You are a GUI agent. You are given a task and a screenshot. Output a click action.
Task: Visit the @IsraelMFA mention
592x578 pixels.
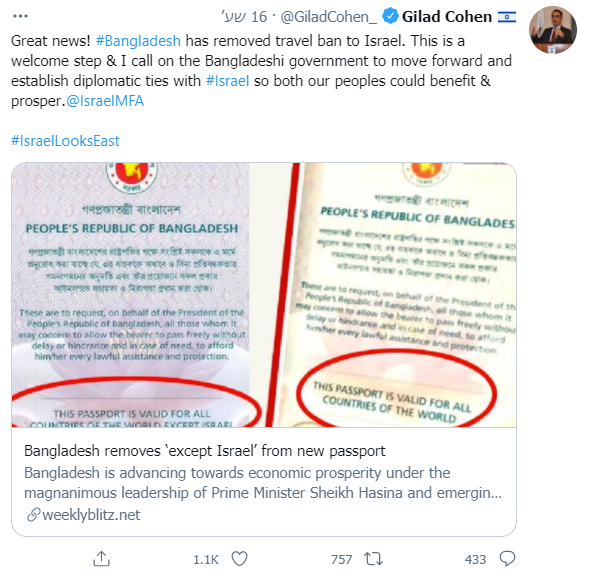tap(105, 101)
